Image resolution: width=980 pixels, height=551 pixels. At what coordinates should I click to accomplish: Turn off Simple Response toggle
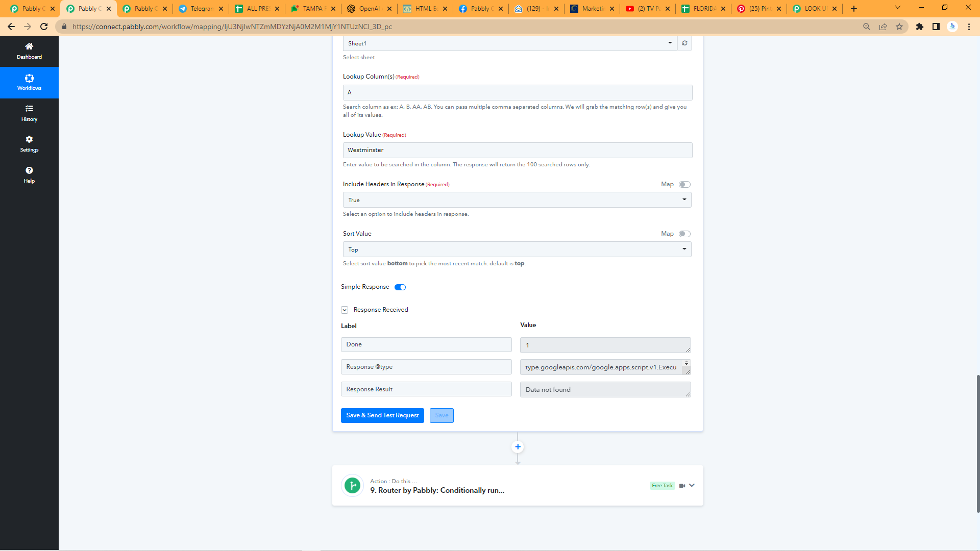pyautogui.click(x=400, y=287)
